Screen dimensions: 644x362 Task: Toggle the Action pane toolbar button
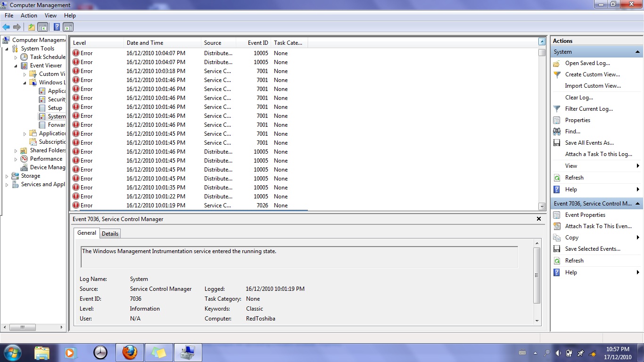pos(68,27)
